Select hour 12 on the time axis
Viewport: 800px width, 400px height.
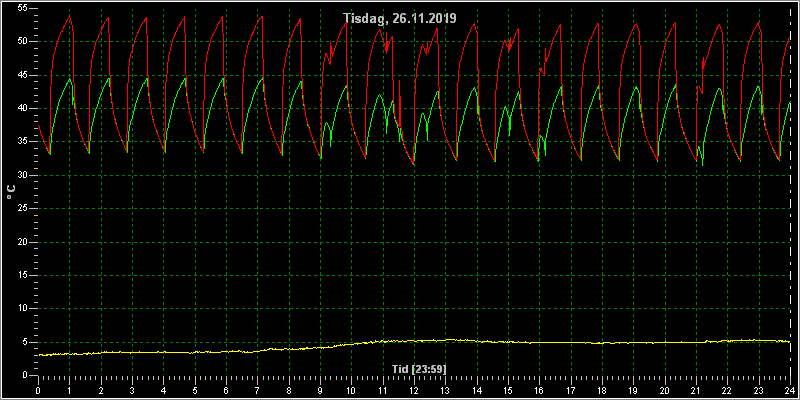(414, 391)
